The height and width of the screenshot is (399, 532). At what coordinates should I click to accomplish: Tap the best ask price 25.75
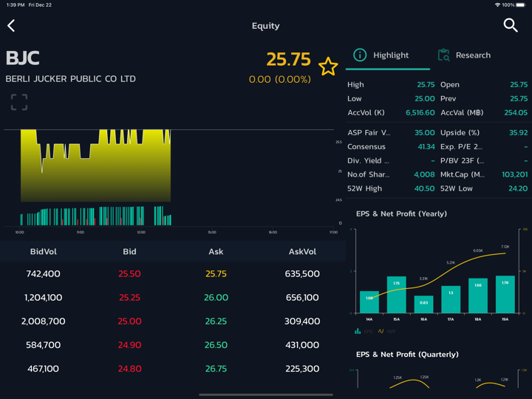click(216, 273)
